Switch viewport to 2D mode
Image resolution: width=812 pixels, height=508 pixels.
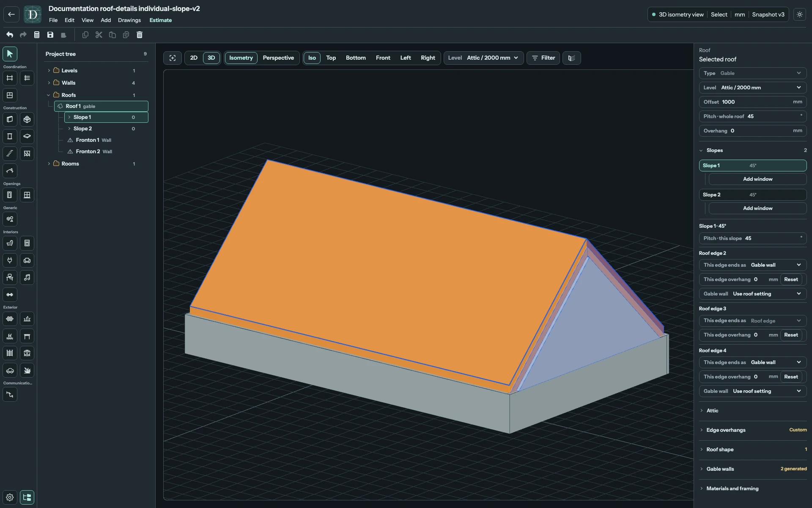click(194, 58)
